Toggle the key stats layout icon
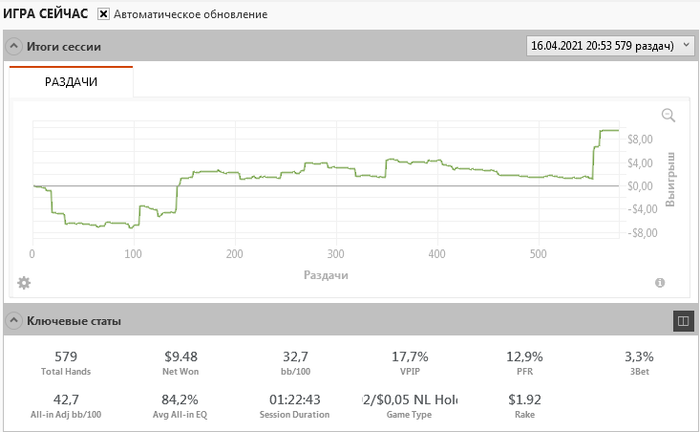This screenshot has height=432, width=700. (x=683, y=321)
